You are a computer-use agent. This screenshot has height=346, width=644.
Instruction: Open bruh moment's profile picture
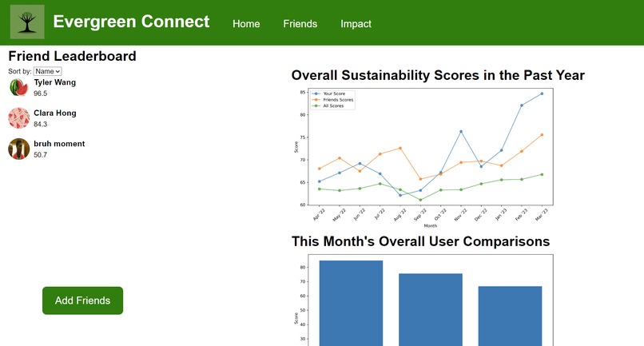click(x=19, y=149)
